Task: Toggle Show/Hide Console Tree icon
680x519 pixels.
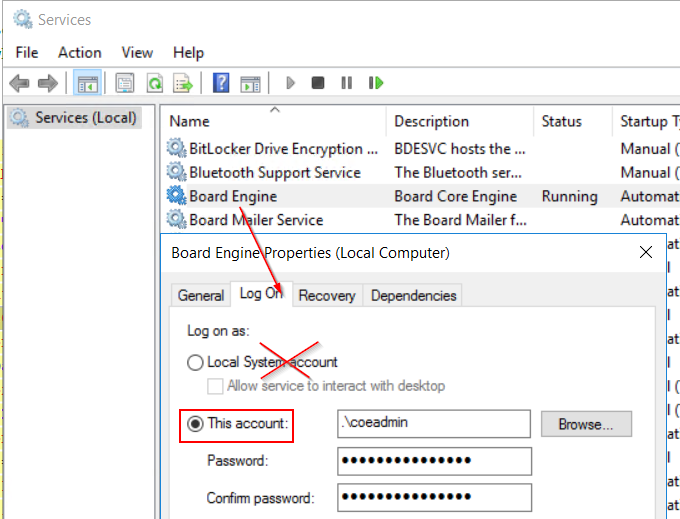Action: click(x=87, y=83)
